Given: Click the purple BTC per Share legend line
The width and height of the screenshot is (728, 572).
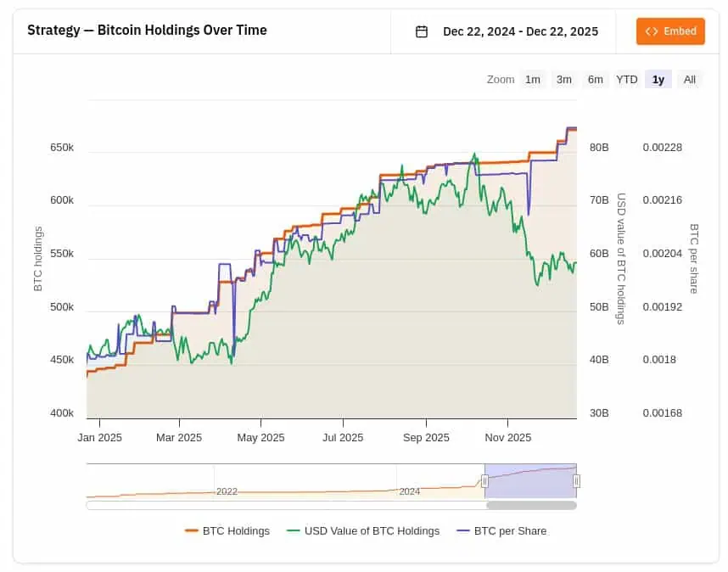Looking at the screenshot, I should pos(462,531).
